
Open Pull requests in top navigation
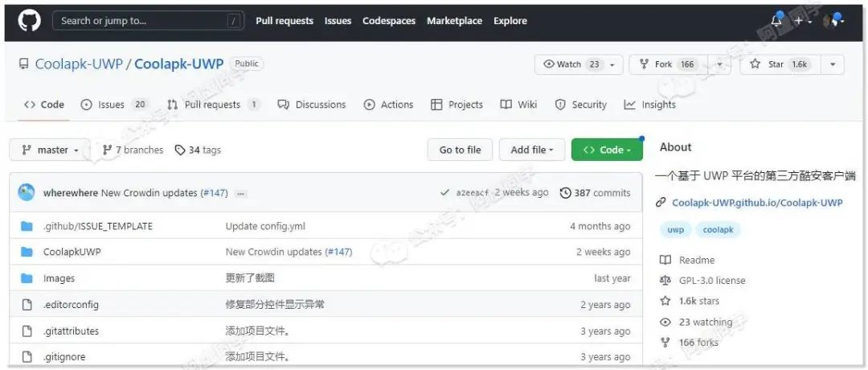[285, 21]
